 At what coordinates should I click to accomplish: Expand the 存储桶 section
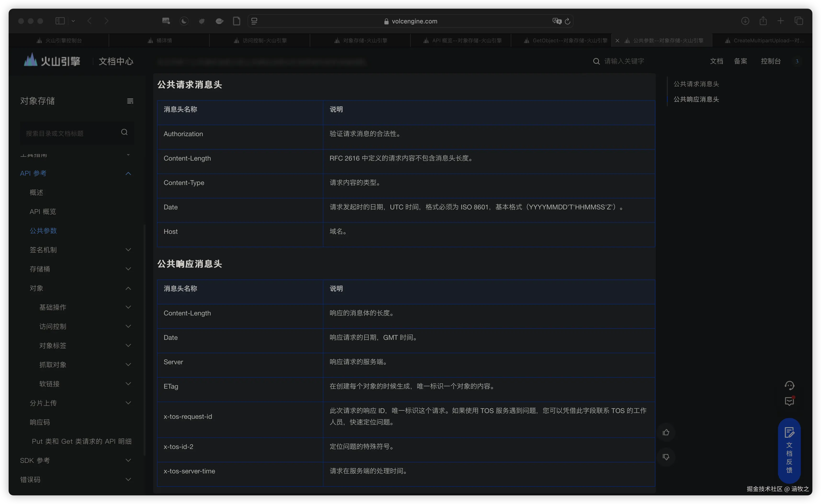pyautogui.click(x=41, y=269)
